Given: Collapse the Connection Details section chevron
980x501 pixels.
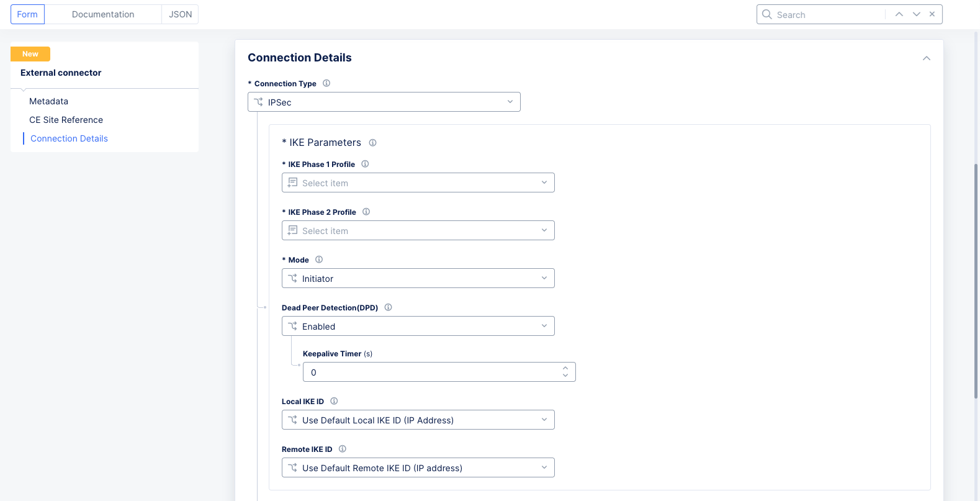Looking at the screenshot, I should [926, 58].
